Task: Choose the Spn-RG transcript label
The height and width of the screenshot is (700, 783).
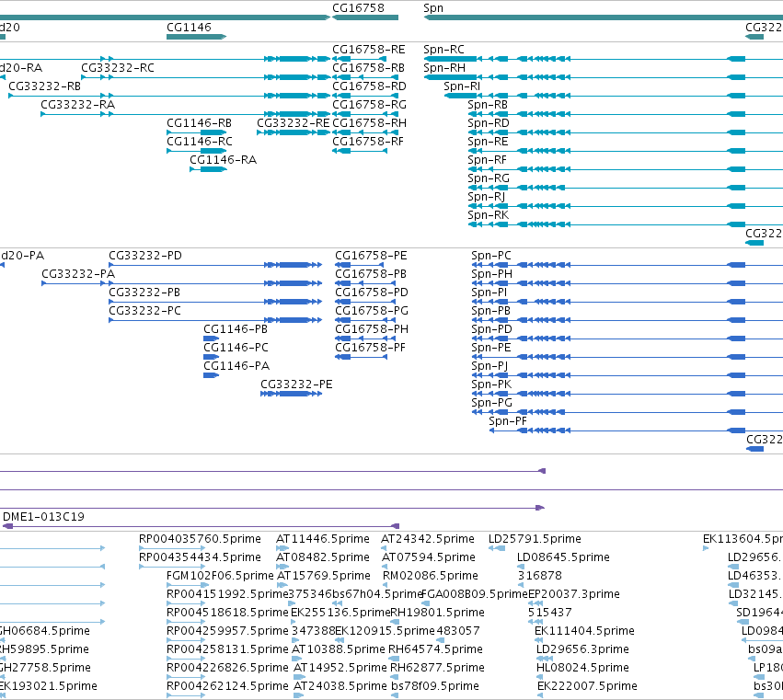Action: tap(489, 178)
